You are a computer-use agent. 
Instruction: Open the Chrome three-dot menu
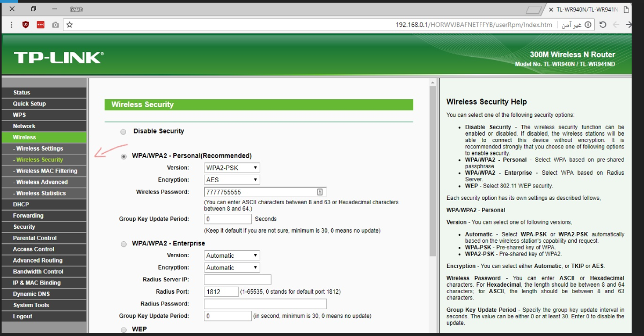pos(12,25)
